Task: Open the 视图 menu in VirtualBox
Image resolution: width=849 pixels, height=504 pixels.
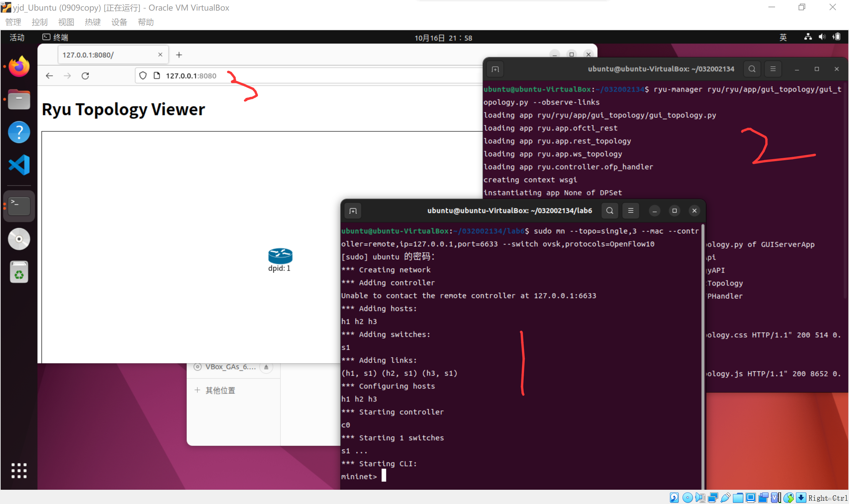Action: click(66, 22)
